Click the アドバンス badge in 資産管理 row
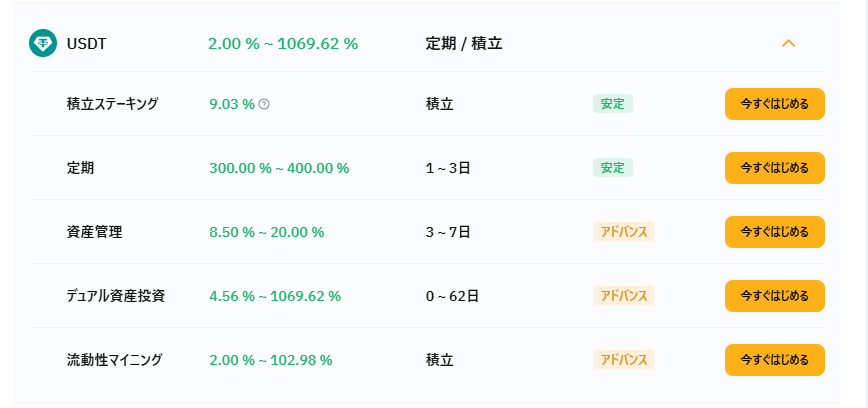868x408 pixels. pyautogui.click(x=623, y=232)
